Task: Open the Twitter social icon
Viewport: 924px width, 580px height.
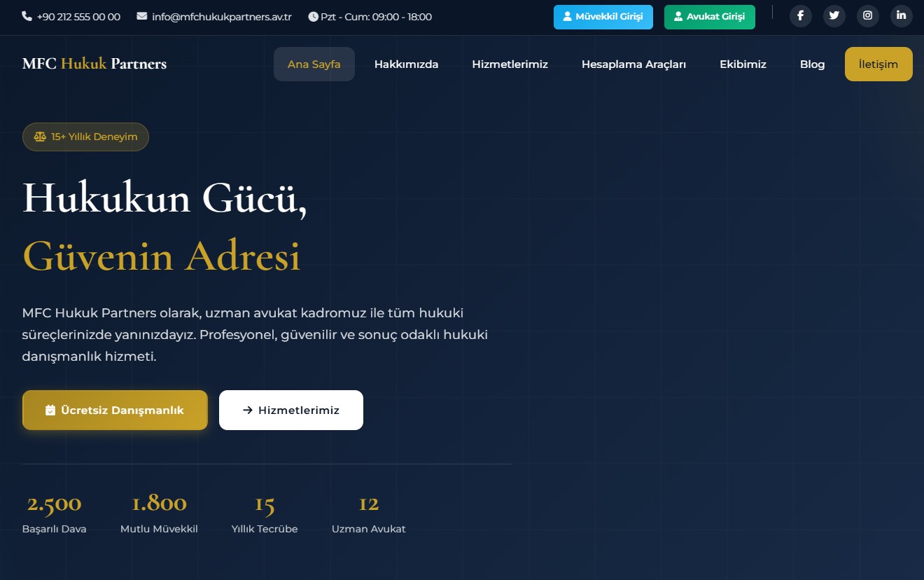Action: pyautogui.click(x=834, y=16)
